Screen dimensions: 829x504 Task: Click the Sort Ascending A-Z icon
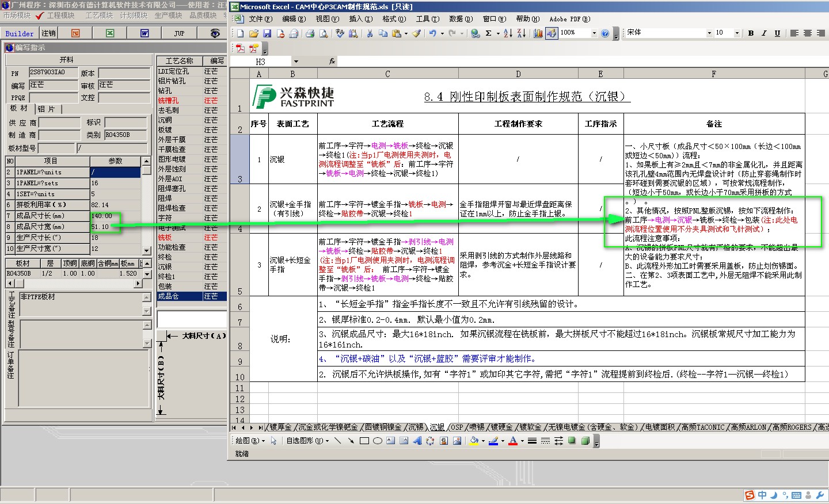tap(508, 33)
